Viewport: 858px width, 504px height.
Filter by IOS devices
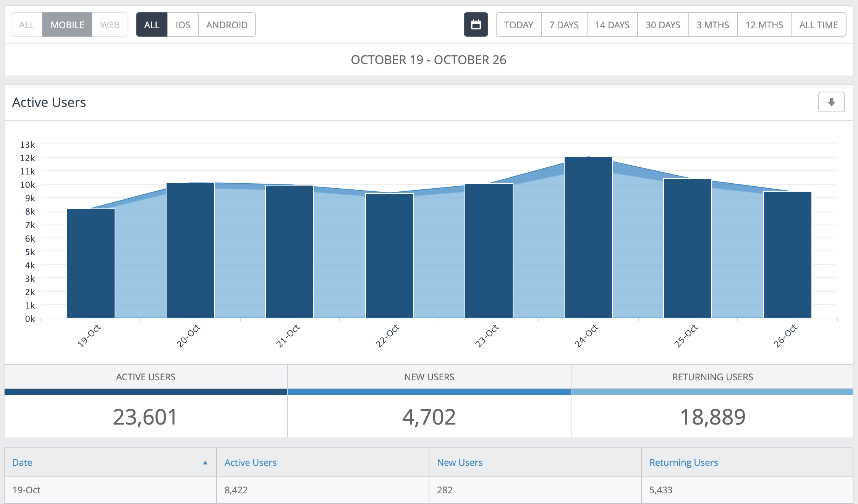pyautogui.click(x=183, y=25)
